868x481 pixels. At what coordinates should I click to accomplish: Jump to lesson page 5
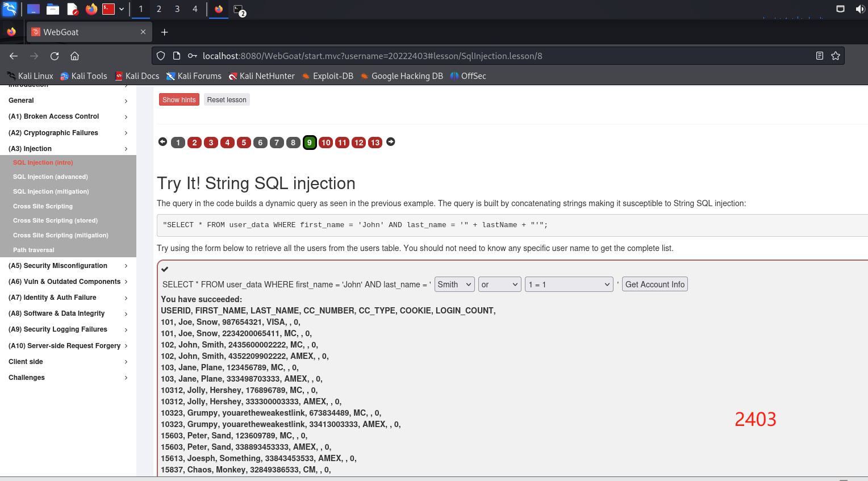click(x=244, y=143)
